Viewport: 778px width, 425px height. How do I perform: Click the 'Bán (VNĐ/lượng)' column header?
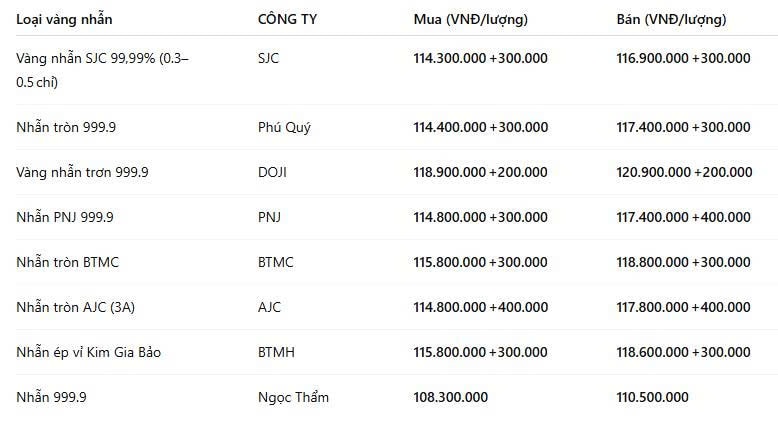671,19
